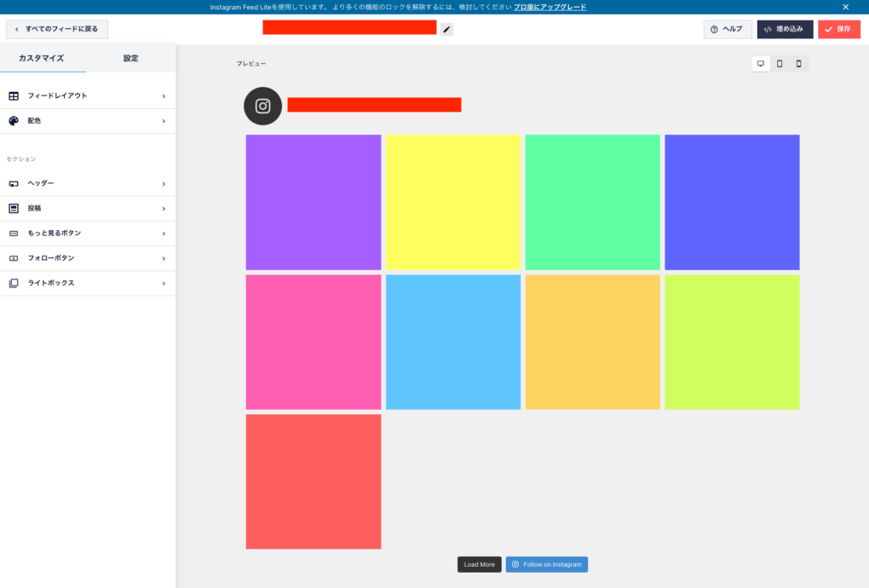Expand the ライトボックス section chevron
Viewport: 869px width, 588px height.
click(x=164, y=283)
